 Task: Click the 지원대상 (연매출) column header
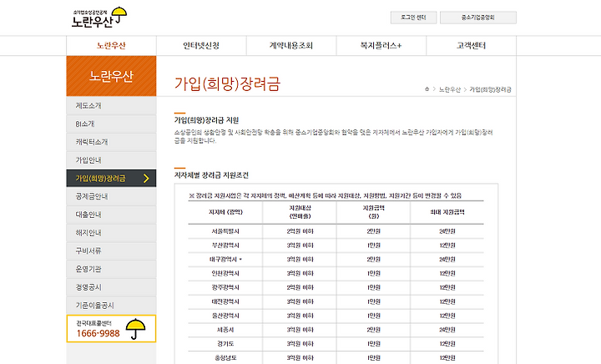click(300, 212)
